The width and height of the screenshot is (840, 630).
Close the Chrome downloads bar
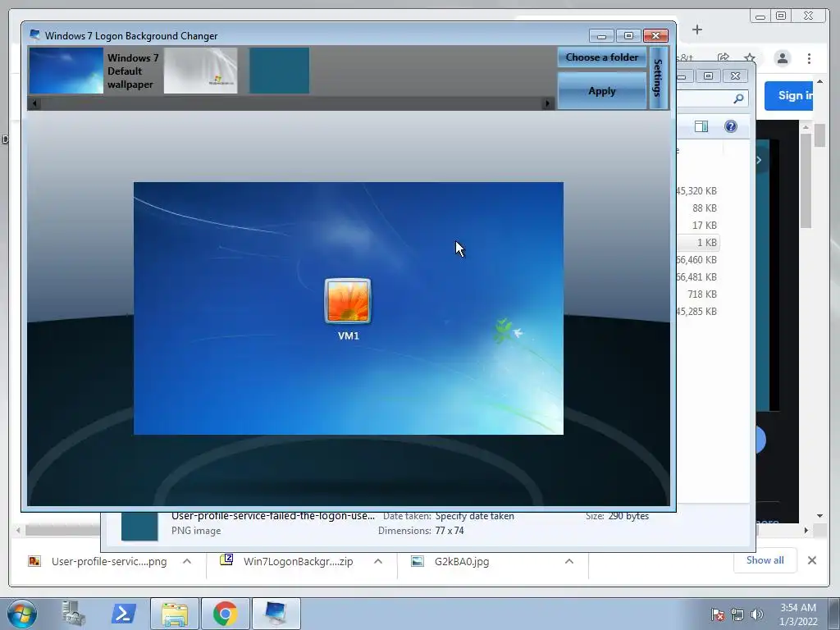pos(812,560)
